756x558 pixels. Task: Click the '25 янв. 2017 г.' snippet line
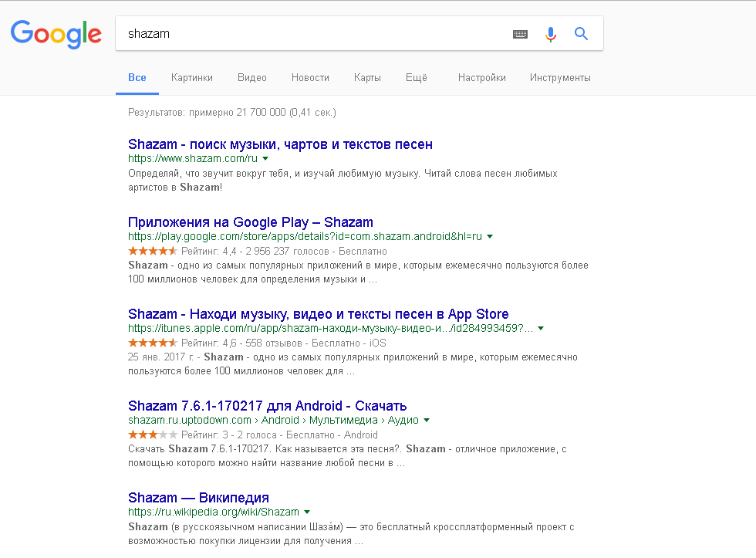coord(353,364)
